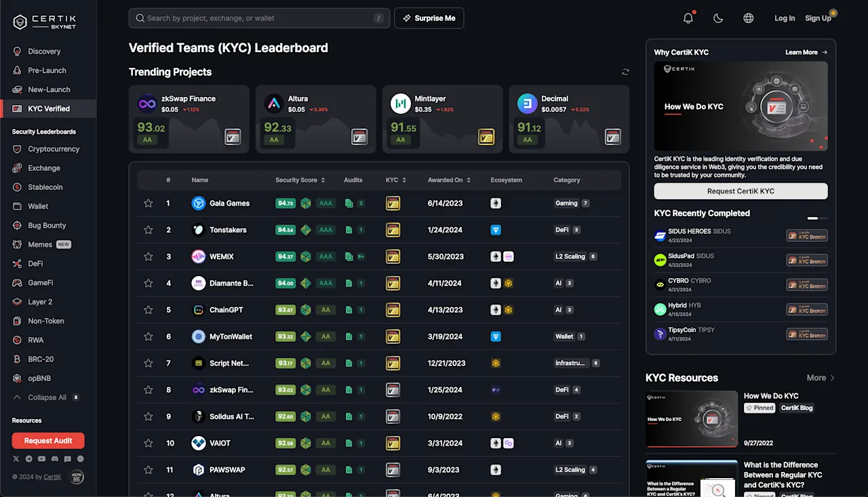Click Request CertiK KYC button
868x497 pixels.
pyautogui.click(x=741, y=191)
